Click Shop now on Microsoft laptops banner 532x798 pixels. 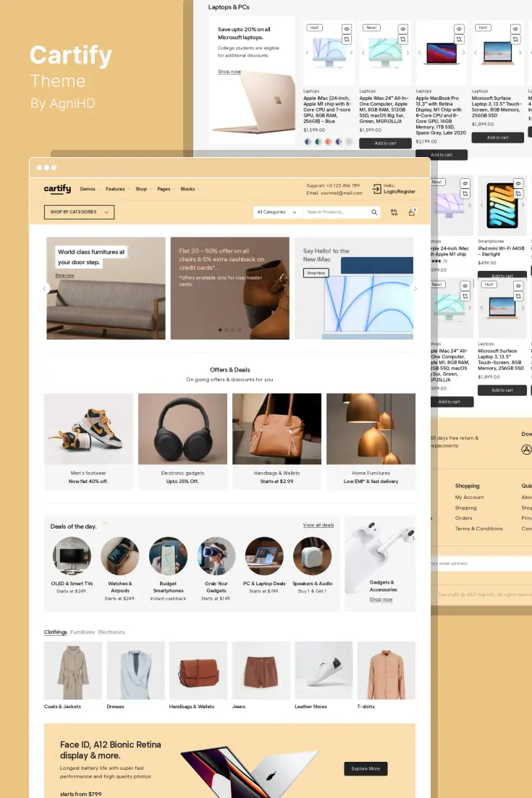pos(229,72)
